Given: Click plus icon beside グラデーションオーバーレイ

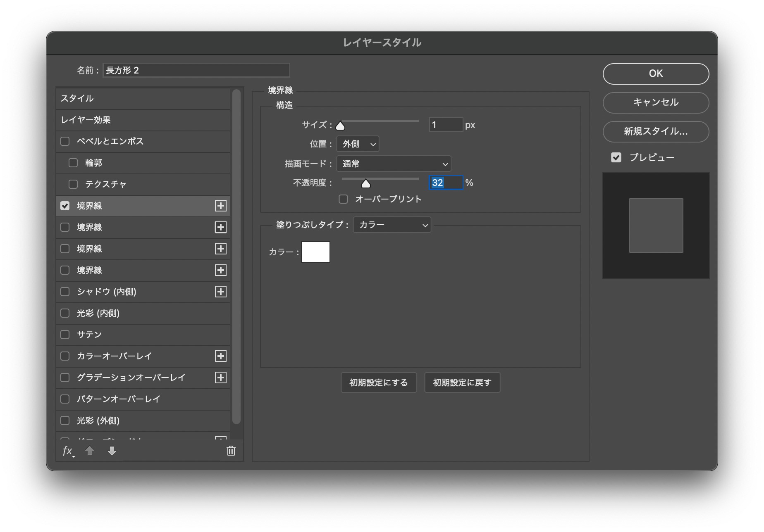Looking at the screenshot, I should 221,378.
